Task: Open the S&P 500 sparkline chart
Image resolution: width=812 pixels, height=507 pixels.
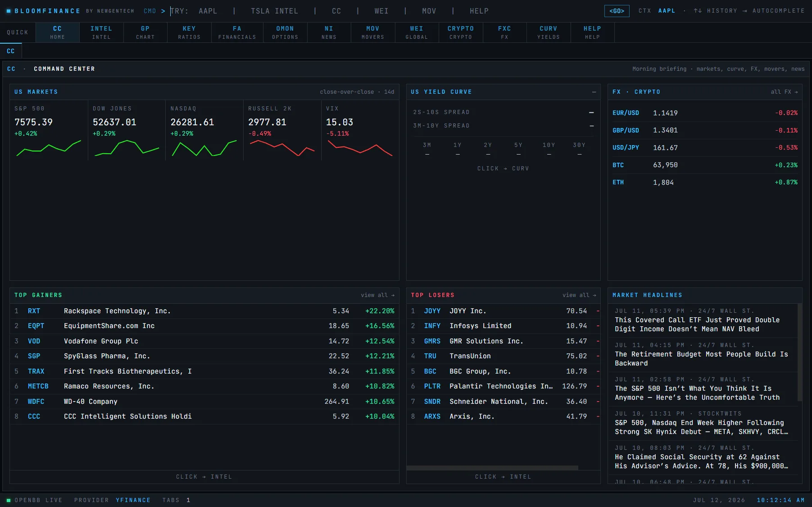Action: coord(49,148)
